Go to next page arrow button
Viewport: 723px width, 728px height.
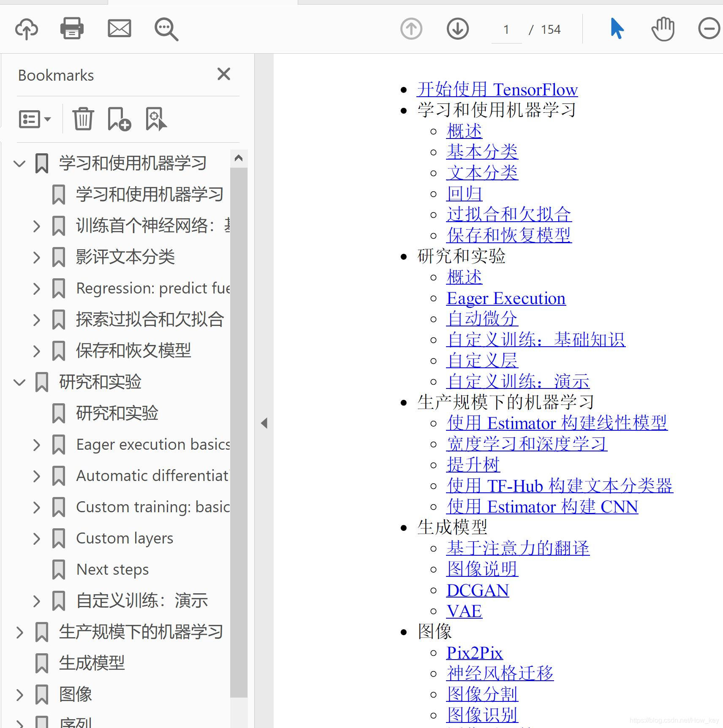coord(458,29)
